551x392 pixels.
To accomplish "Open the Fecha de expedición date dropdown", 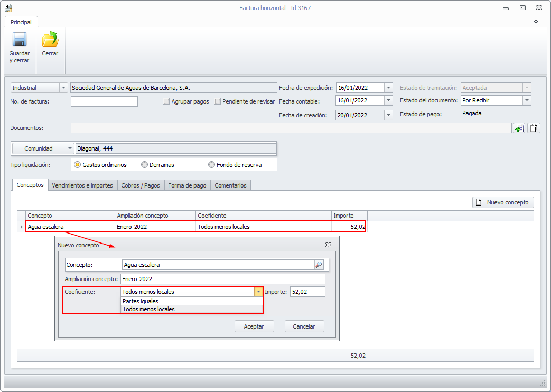I will [389, 88].
